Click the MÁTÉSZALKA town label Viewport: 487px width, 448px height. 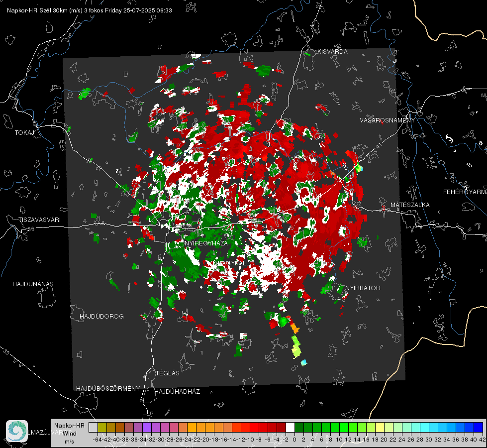[410, 205]
